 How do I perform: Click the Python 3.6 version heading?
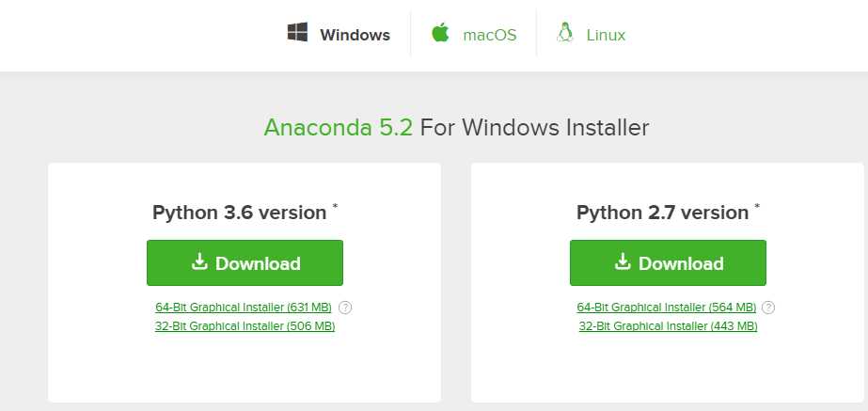tap(239, 213)
